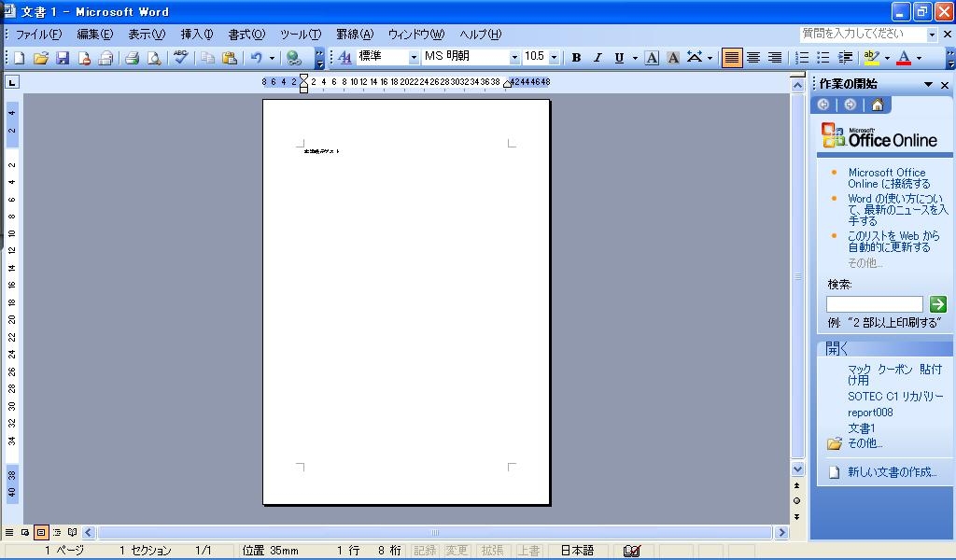Click the Office Online search field
Viewport: 956px width, 560px height.
(x=874, y=304)
